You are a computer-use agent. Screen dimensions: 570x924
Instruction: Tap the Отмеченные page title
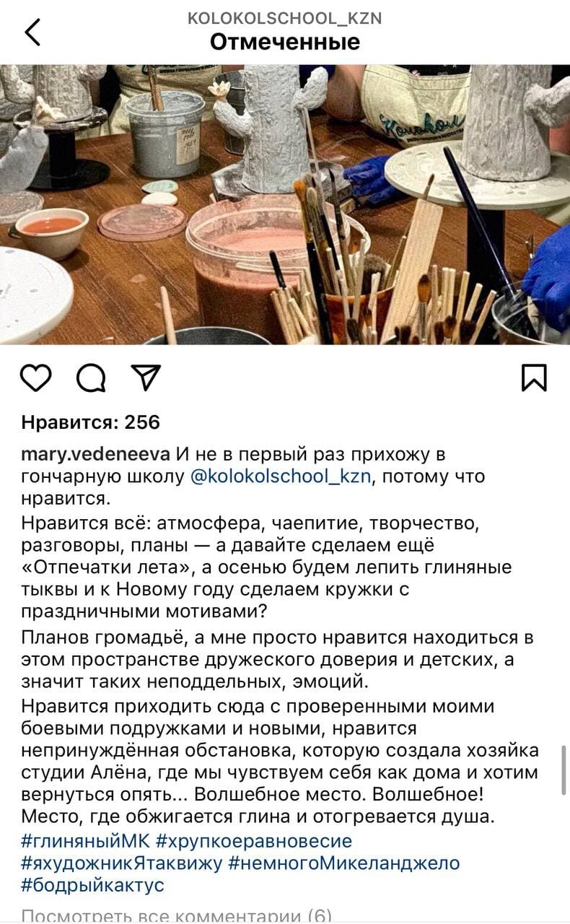[285, 42]
